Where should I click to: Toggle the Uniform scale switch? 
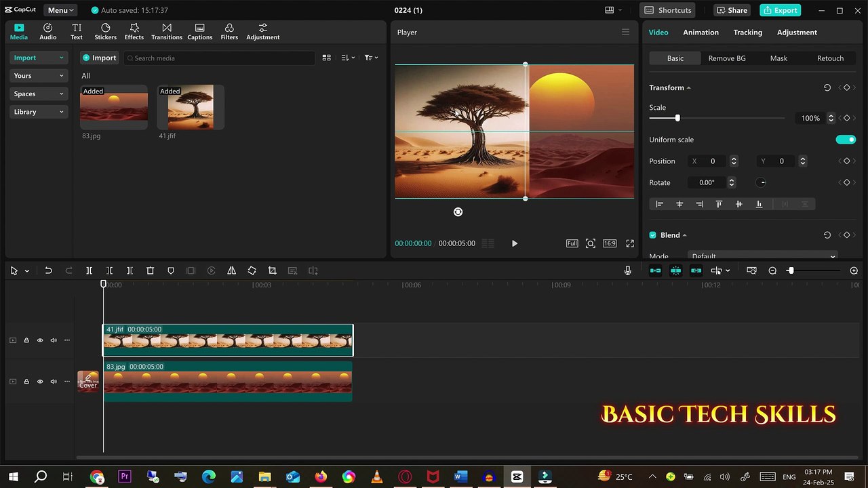(845, 140)
